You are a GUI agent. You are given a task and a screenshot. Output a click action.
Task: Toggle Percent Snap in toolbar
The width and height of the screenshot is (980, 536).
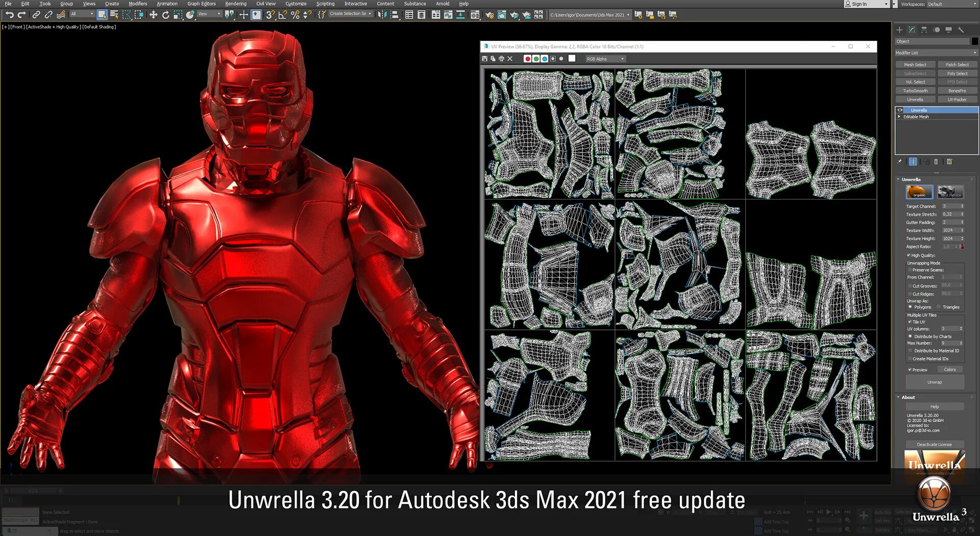pyautogui.click(x=295, y=15)
